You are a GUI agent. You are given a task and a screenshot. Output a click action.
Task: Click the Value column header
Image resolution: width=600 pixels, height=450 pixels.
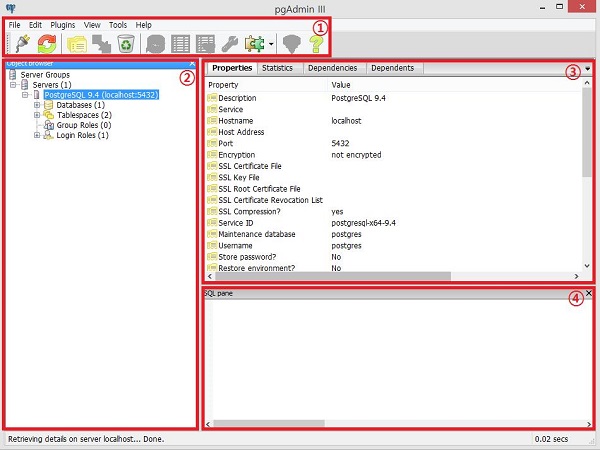[x=455, y=85]
